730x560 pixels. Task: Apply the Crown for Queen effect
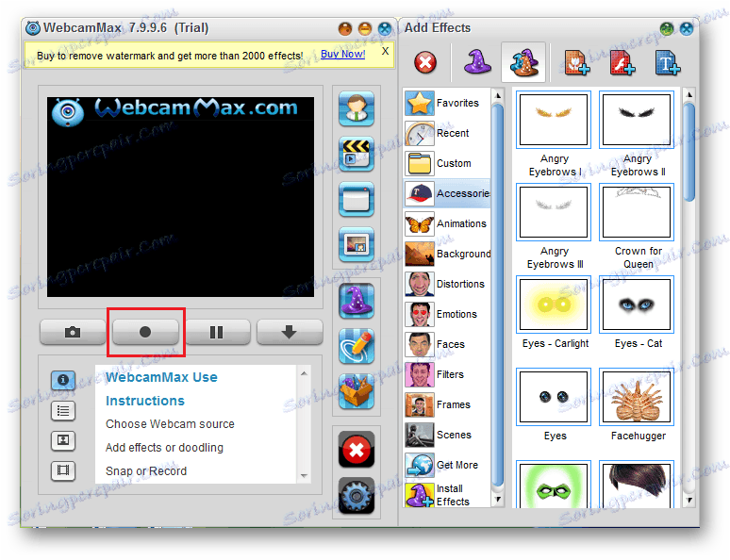click(637, 212)
